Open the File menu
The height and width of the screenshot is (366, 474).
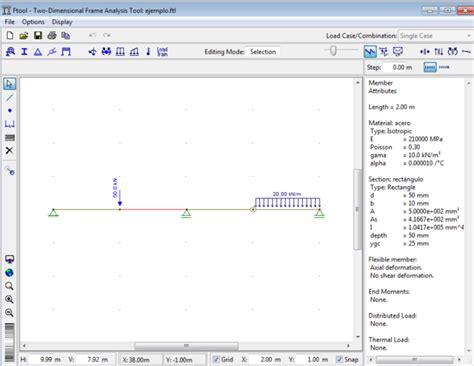click(x=10, y=22)
